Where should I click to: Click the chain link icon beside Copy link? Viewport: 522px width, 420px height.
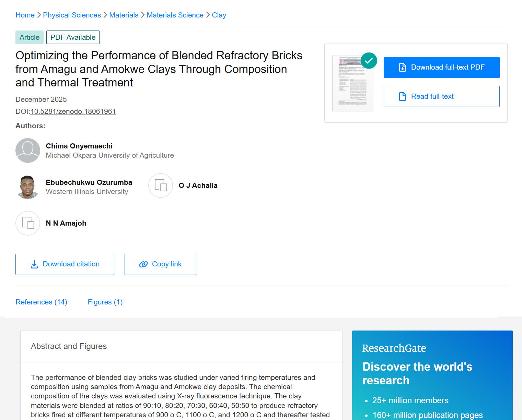[x=143, y=264]
